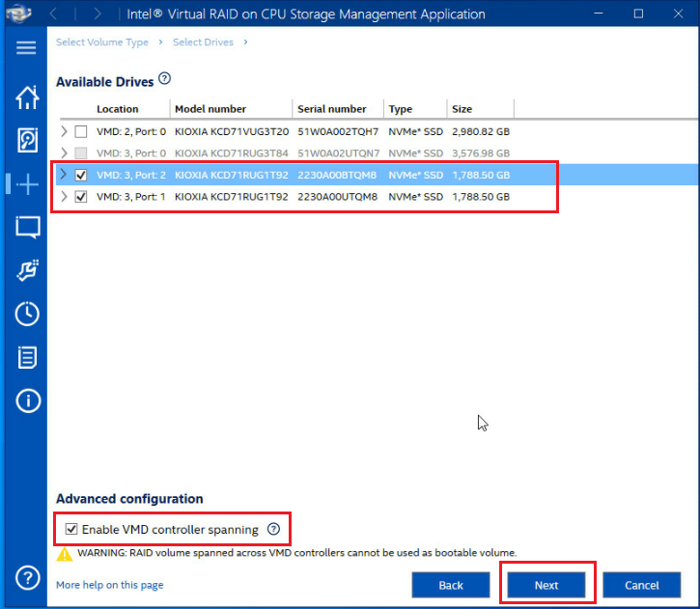
Task: Sort by the Type column header
Action: tap(401, 109)
